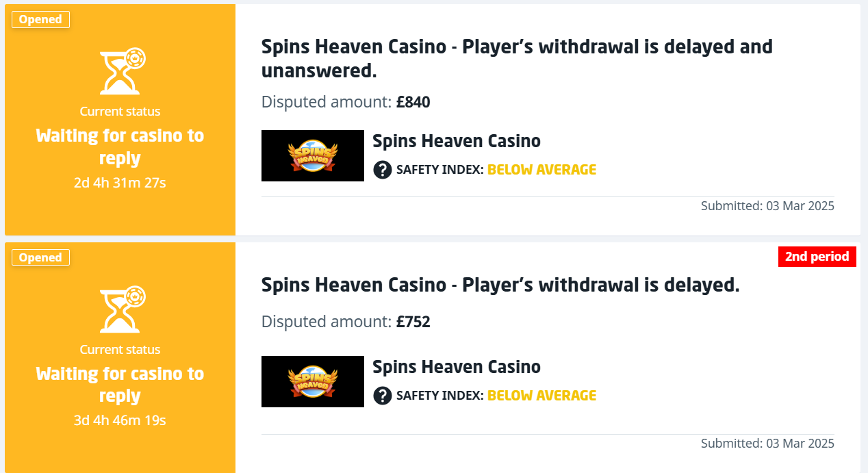Click the red '2nd period' badge

click(x=817, y=257)
